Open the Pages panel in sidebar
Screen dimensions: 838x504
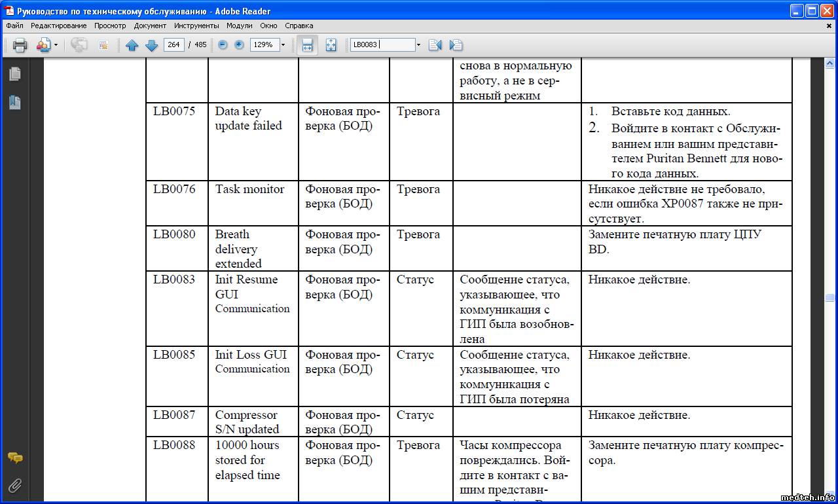click(x=15, y=74)
